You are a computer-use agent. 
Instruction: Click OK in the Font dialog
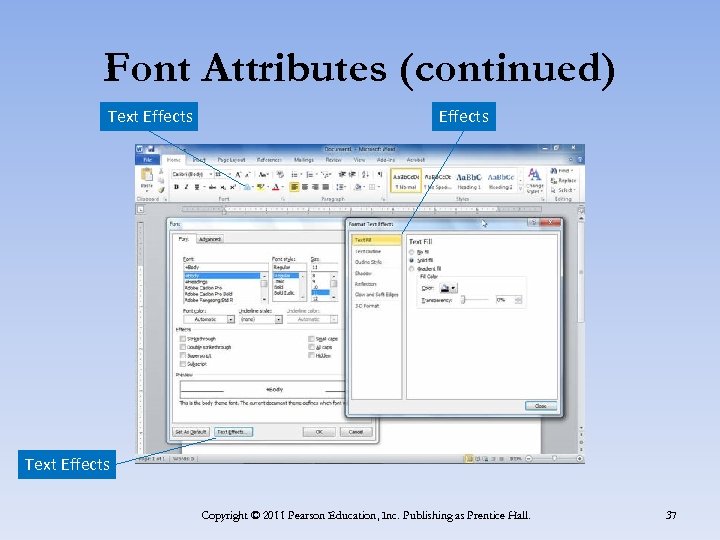(319, 432)
